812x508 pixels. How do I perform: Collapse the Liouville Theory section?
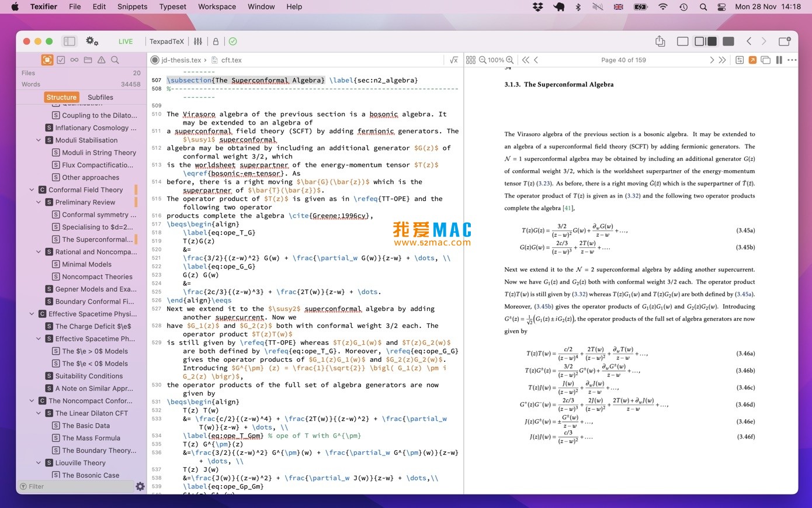coord(39,462)
